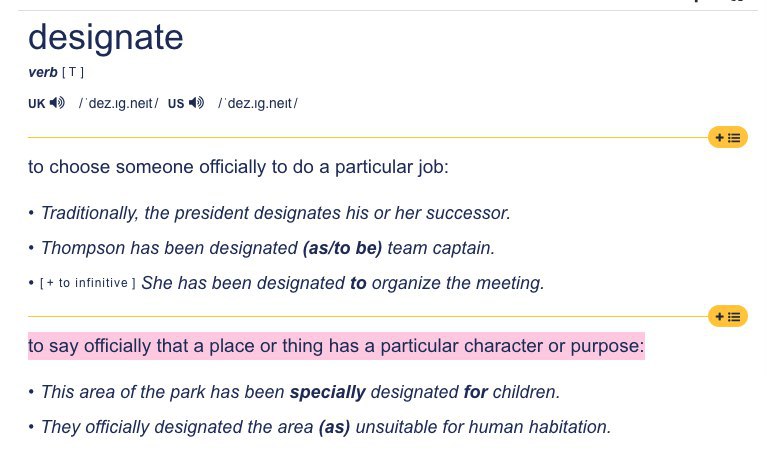Screen dimensions: 767x455
Task: Click the 'organize the meeting' example sentence
Action: click(x=342, y=283)
